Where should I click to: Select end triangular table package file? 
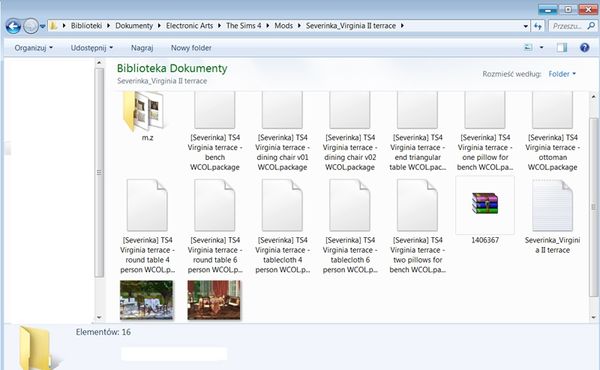417,131
